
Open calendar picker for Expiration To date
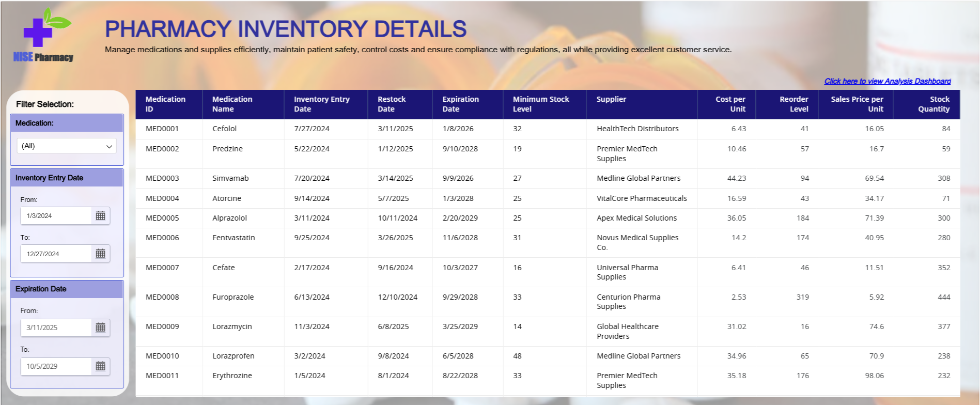coord(101,366)
